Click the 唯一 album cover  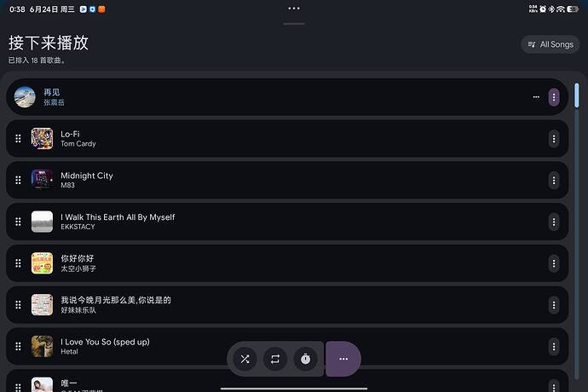tap(42, 384)
